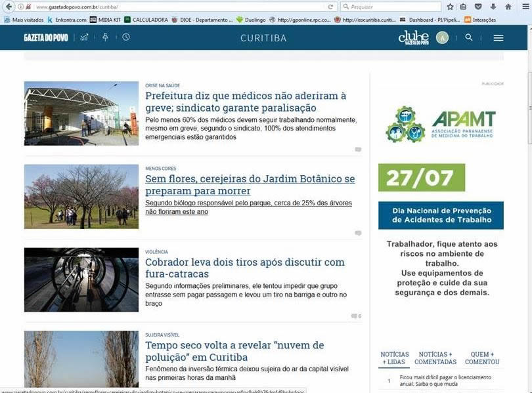
Task: Click the browser search input field
Action: coord(394,7)
